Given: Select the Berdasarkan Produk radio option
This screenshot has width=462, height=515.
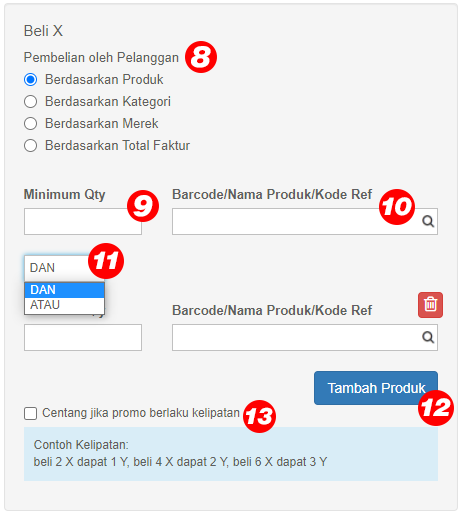Looking at the screenshot, I should click(x=30, y=80).
